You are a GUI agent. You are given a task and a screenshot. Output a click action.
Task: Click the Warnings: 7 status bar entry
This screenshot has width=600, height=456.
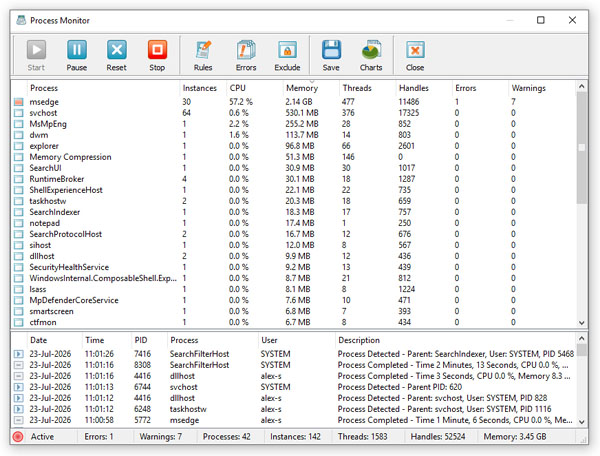(161, 437)
